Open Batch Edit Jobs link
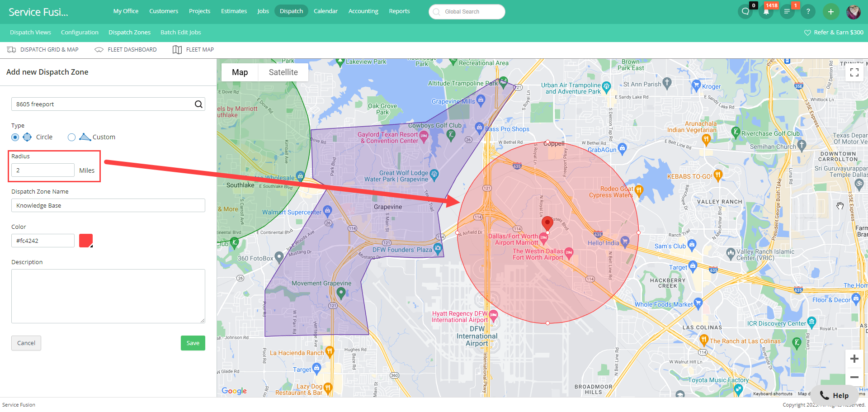 180,33
